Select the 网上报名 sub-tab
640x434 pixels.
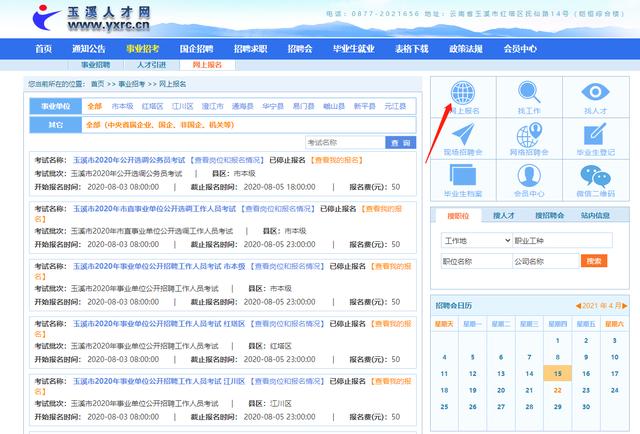(207, 65)
